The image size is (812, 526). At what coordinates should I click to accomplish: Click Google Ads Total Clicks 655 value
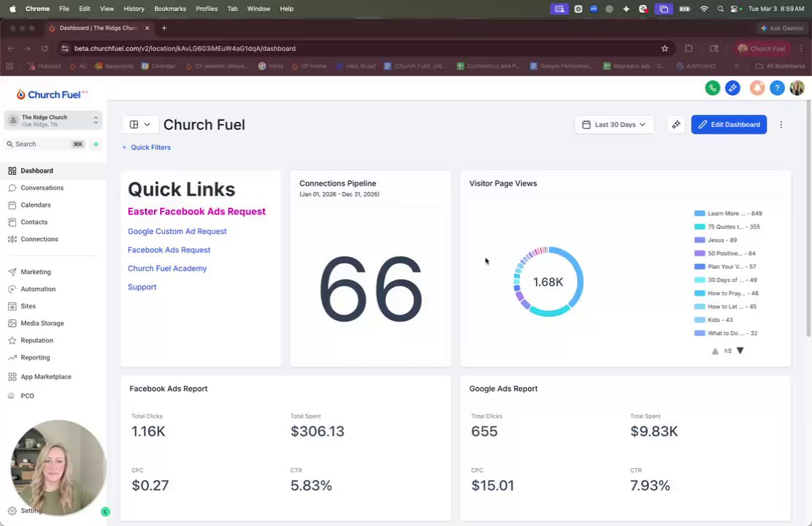[484, 431]
